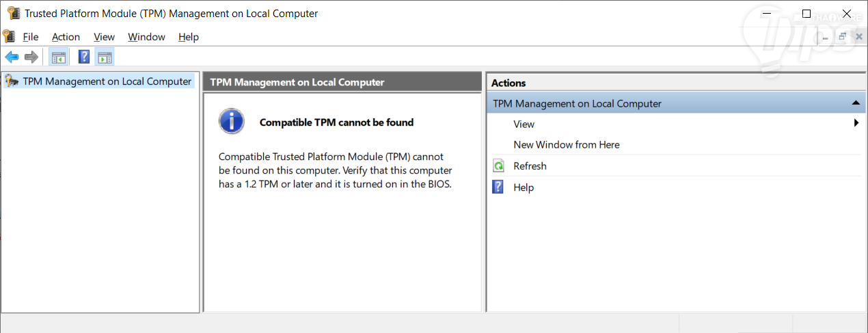Click the blue Back arrow in toolbar
Viewport: 868px width, 333px height.
(x=12, y=57)
